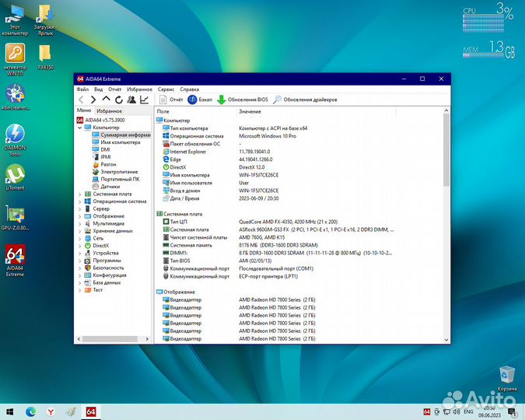This screenshot has height=420, width=525.
Task: Open the Вид menu
Action: (99, 89)
